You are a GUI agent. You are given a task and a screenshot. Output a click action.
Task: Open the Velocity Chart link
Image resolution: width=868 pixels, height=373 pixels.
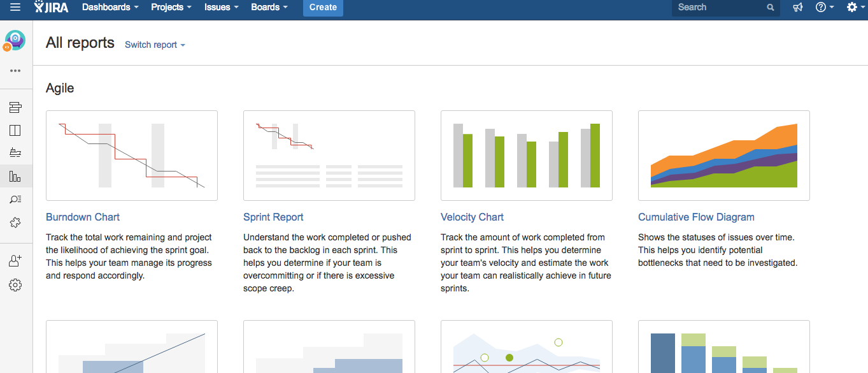point(472,217)
